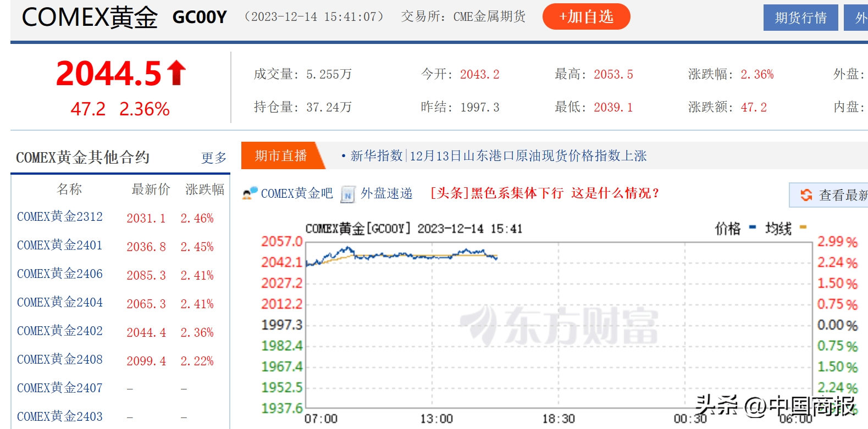Open contract COMEX黄金2404

[60, 303]
